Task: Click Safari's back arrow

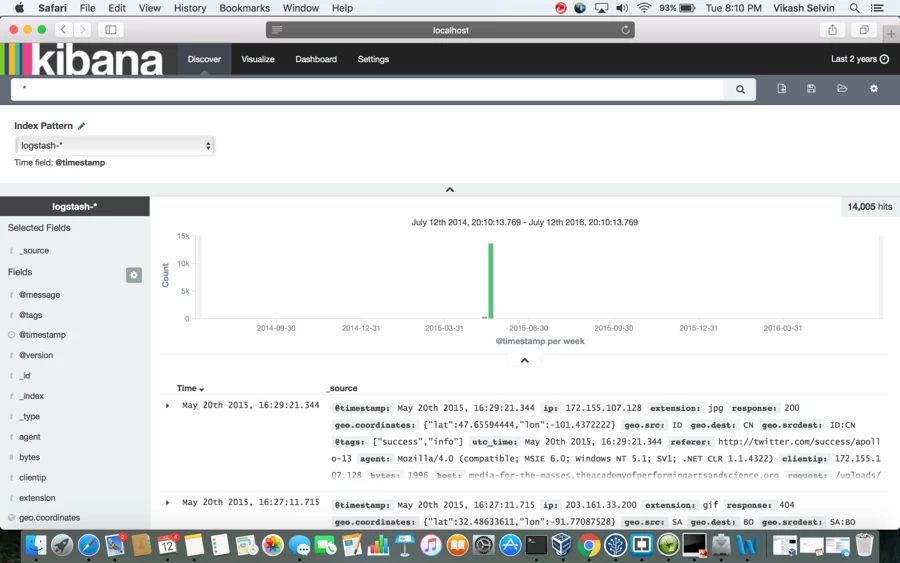Action: tap(64, 30)
